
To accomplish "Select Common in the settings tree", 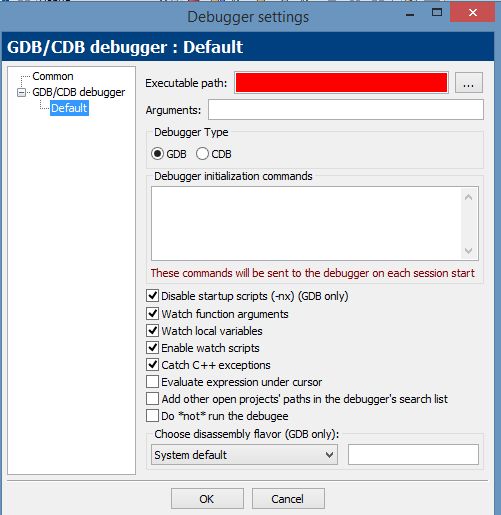I will [x=53, y=76].
